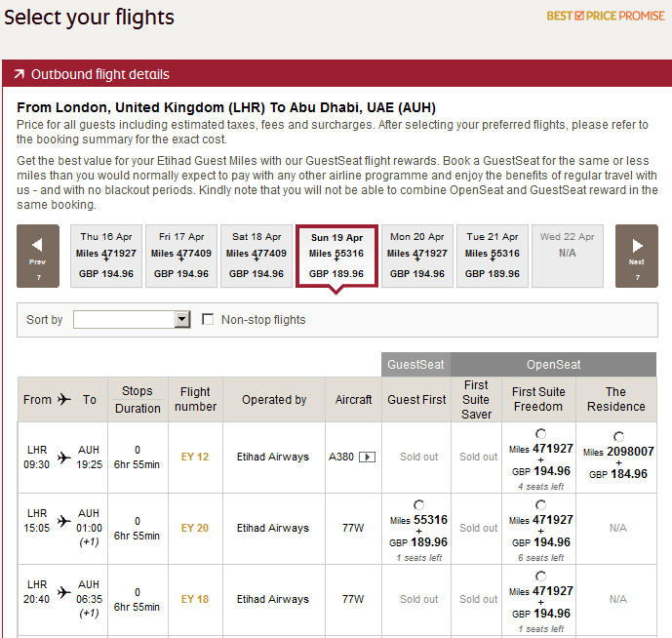Click the Best Price Promise logo
The image size is (672, 638).
606,16
